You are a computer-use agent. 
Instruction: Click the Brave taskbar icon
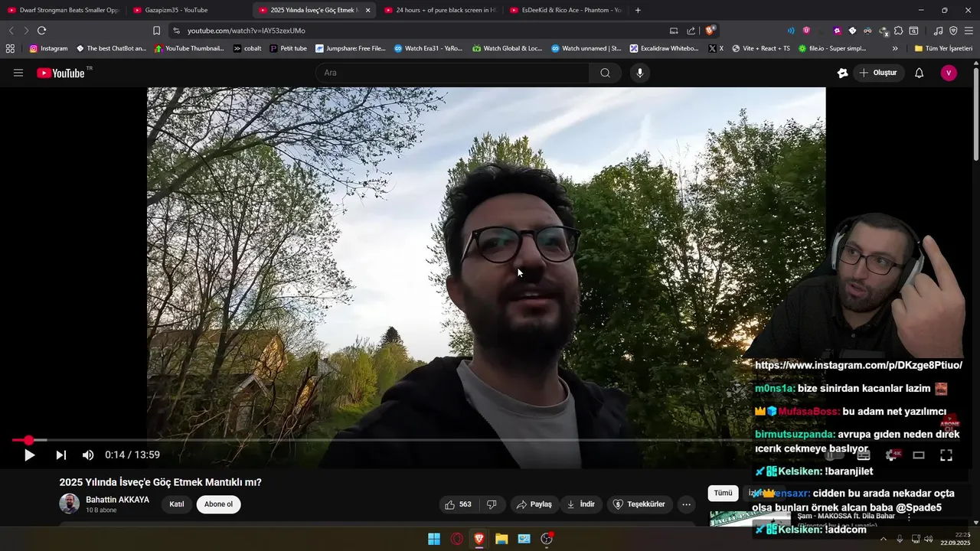point(479,539)
